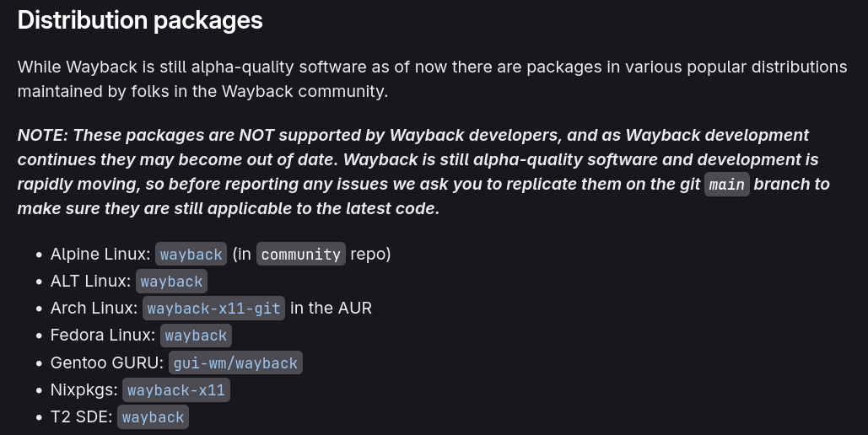
Task: Click the "Nixpkgs:" list label
Action: [x=84, y=390]
